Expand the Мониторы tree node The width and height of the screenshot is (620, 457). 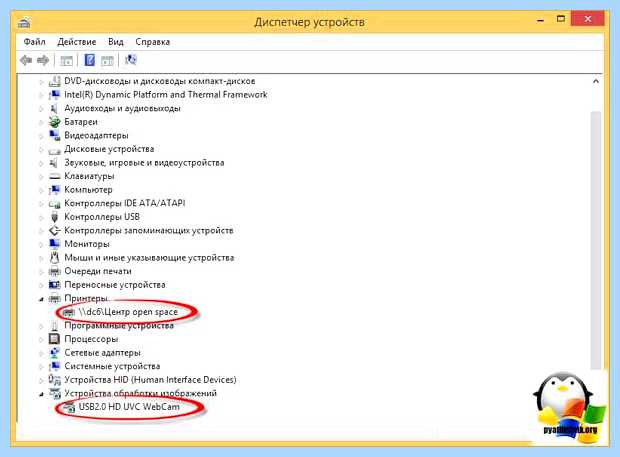pos(41,245)
